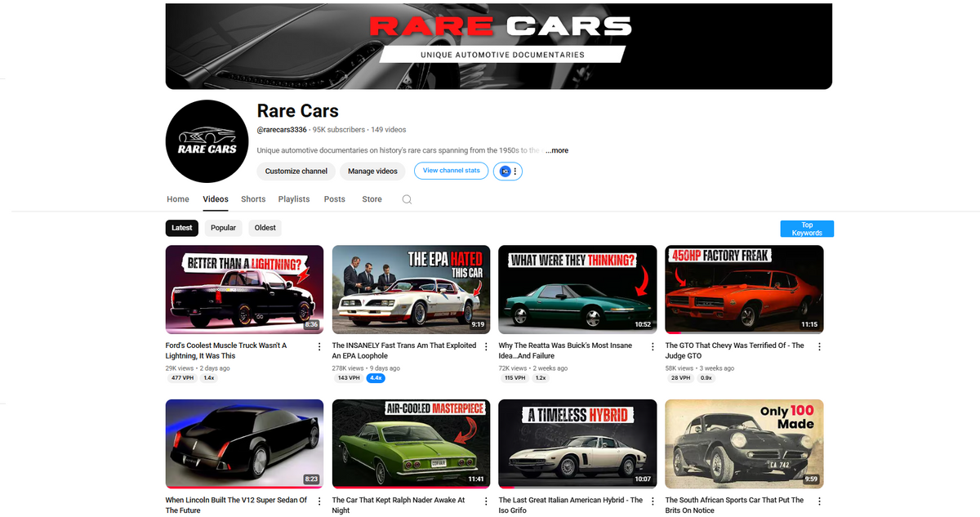The image size is (980, 517).
Task: Select the Latest sort chip
Action: click(182, 228)
